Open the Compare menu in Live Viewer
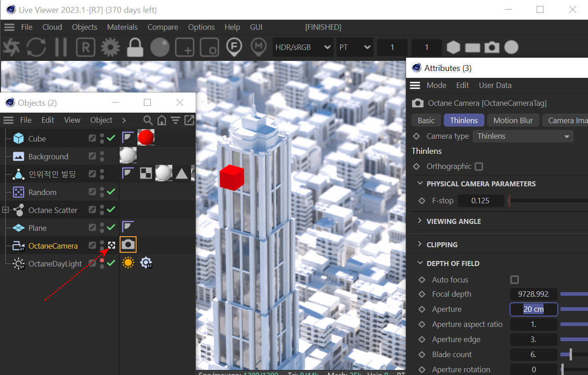588x375 pixels. 163,27
